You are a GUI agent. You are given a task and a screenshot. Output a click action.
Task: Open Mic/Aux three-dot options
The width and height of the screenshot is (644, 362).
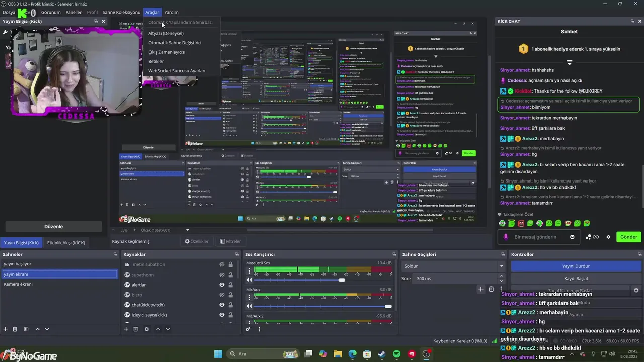[x=249, y=297]
